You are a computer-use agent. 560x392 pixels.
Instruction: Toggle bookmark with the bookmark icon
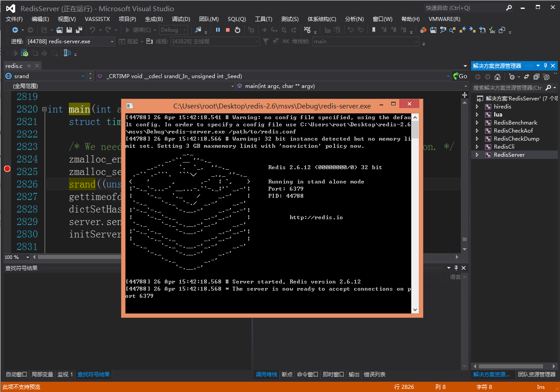374,30
